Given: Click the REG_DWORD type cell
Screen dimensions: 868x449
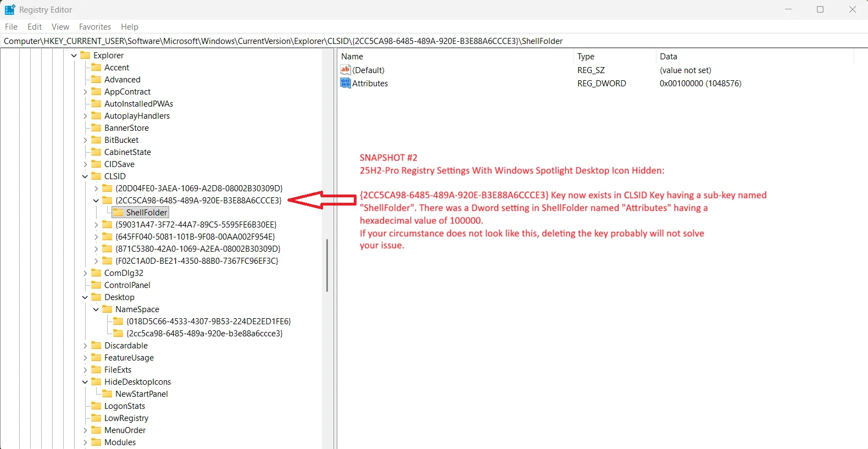Looking at the screenshot, I should (602, 84).
